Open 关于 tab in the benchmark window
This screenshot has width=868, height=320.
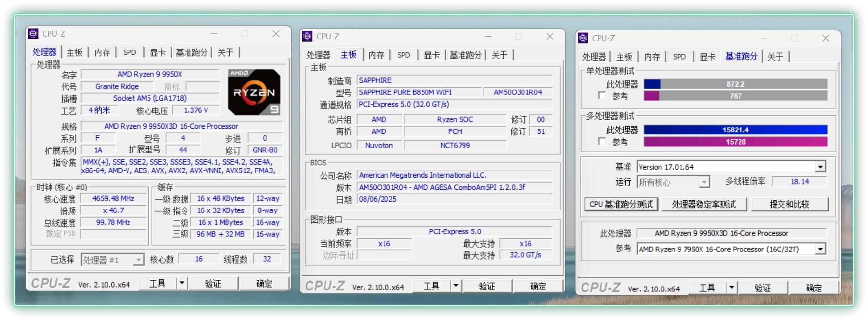tap(775, 57)
